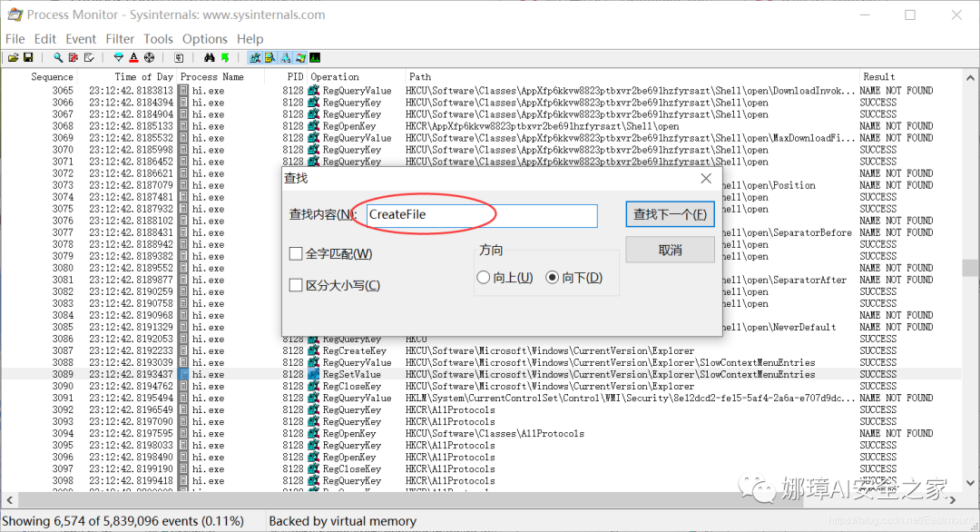The image size is (980, 532).
Task: Open the Filter dialog funnel icon
Action: click(x=119, y=57)
